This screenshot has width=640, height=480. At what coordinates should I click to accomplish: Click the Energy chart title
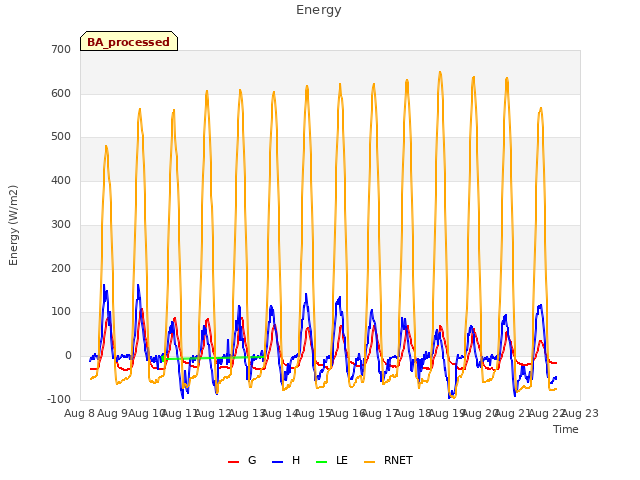point(319,10)
